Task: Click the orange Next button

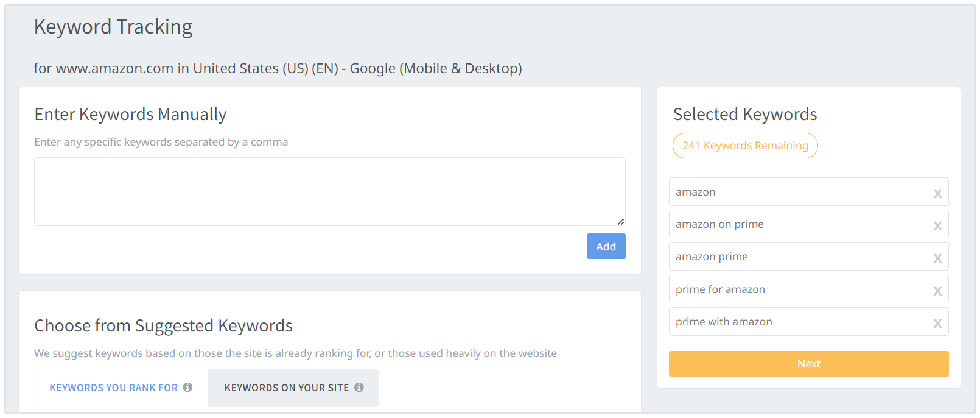Action: [808, 364]
